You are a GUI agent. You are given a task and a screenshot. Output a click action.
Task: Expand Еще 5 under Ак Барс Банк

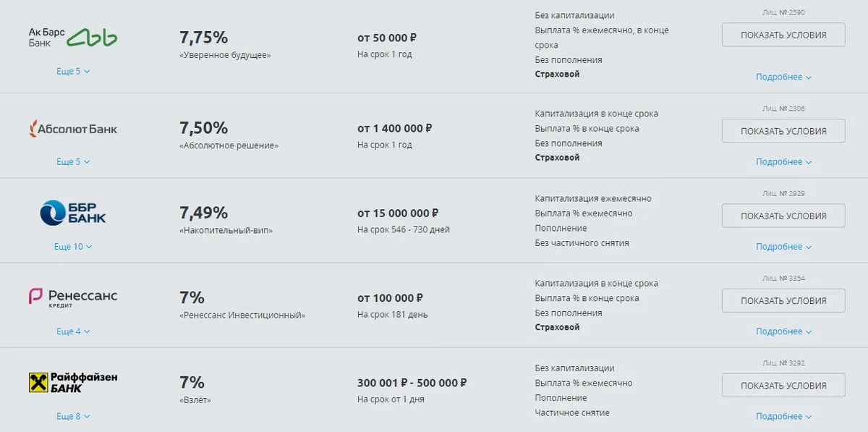[72, 71]
